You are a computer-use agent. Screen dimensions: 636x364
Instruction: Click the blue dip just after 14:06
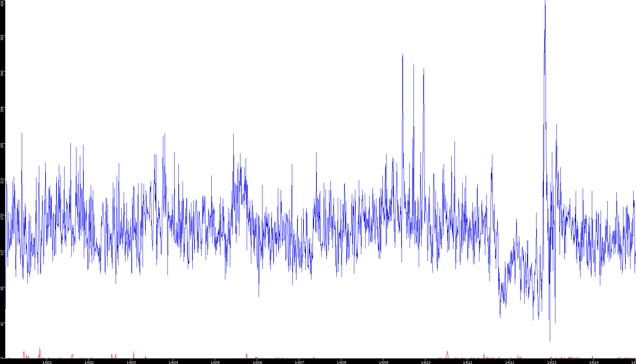click(x=259, y=296)
